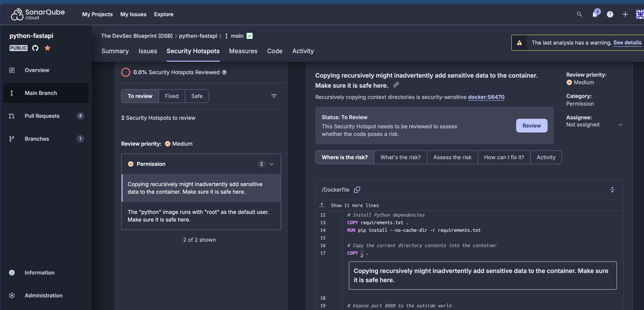Show 11 more lines above
The image size is (644, 310).
tap(355, 205)
